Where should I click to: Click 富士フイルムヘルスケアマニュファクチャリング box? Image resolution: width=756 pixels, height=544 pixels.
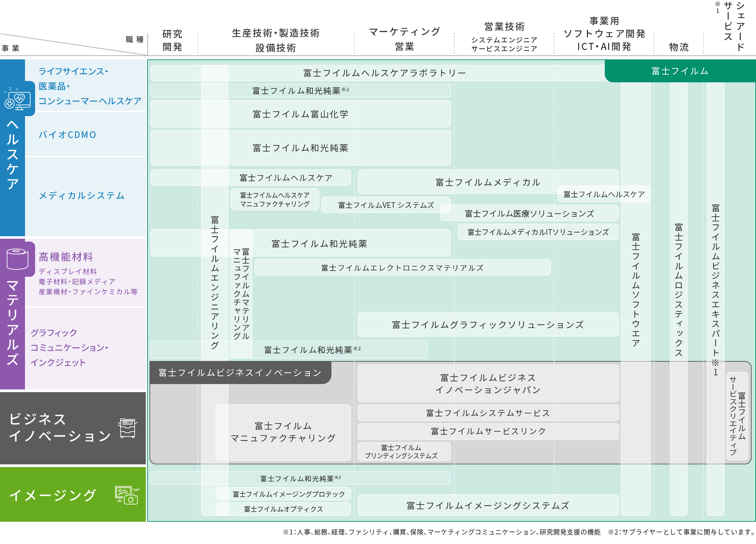275,199
